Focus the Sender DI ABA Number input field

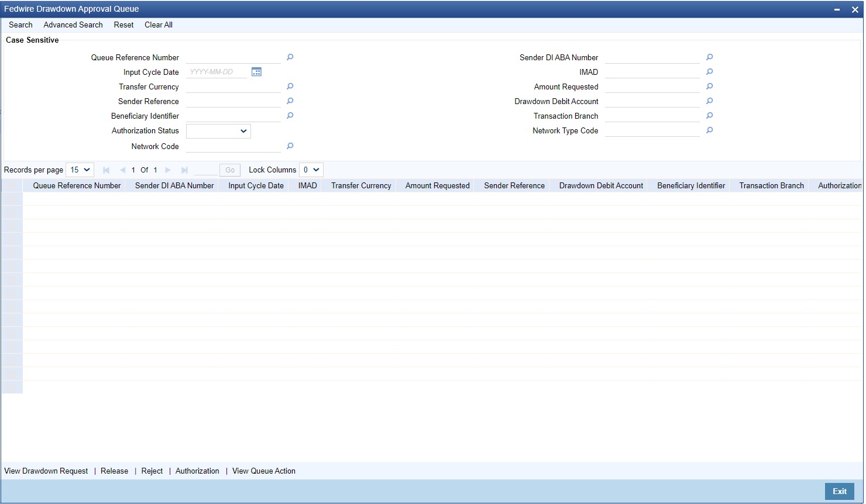(x=652, y=57)
